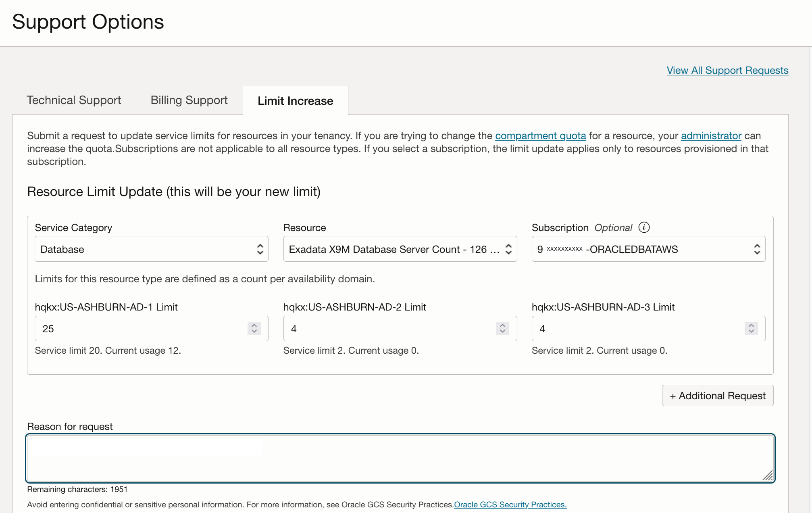Click the Service Category dropdown chevron
Image resolution: width=812 pixels, height=513 pixels.
click(x=260, y=249)
